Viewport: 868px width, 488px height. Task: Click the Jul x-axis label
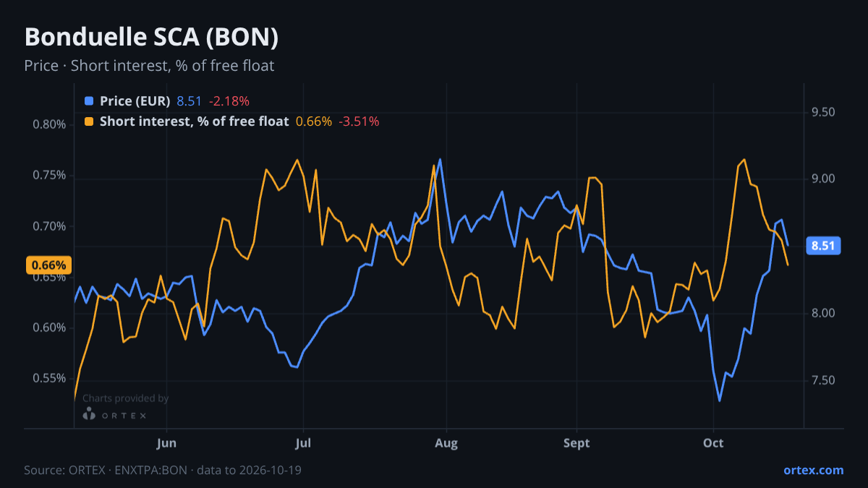[x=304, y=443]
